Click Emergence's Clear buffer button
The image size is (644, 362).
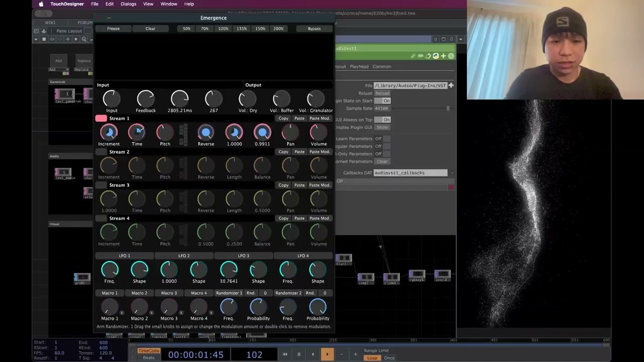(x=150, y=29)
